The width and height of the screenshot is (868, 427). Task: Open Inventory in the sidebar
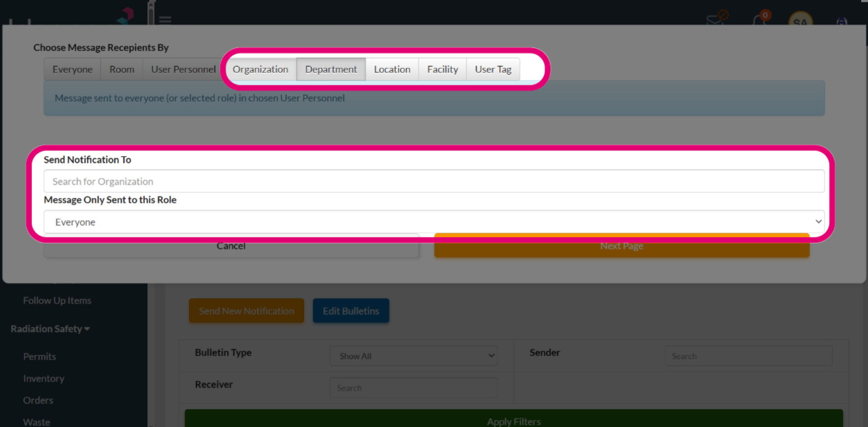click(44, 378)
